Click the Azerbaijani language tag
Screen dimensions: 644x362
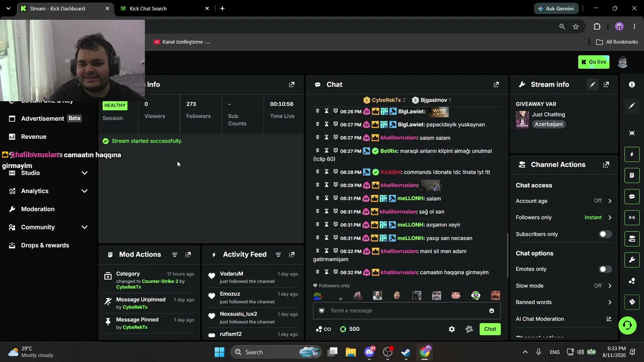548,124
